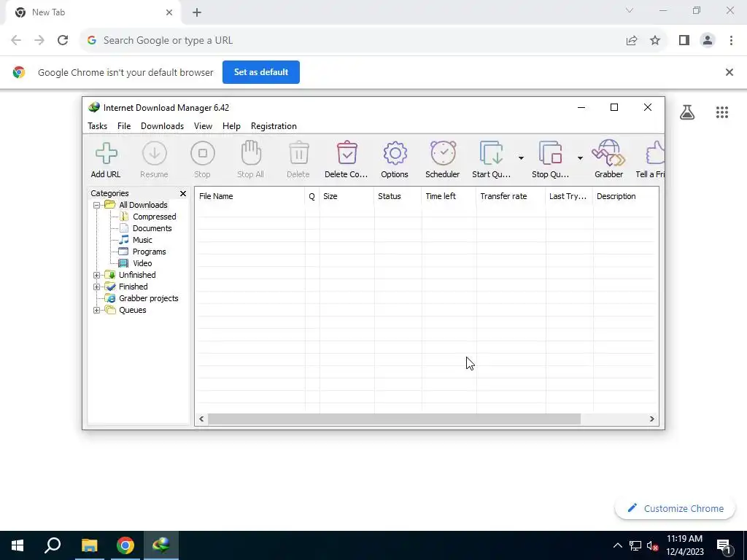The height and width of the screenshot is (560, 747).
Task: Select Grabber projects in the tree
Action: pyautogui.click(x=149, y=298)
